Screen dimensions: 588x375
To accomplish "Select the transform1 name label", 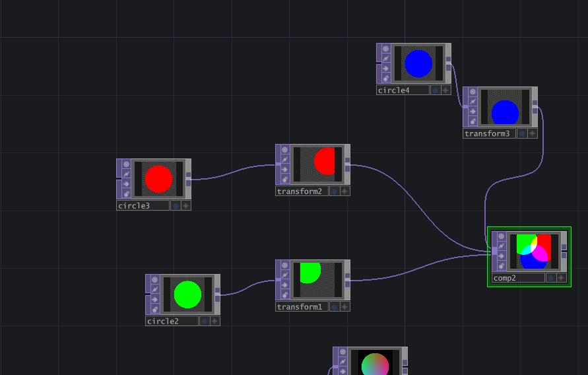I will pos(302,307).
